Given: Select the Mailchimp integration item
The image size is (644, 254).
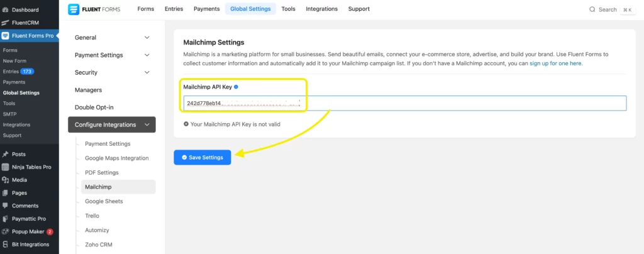Looking at the screenshot, I should coord(118,187).
